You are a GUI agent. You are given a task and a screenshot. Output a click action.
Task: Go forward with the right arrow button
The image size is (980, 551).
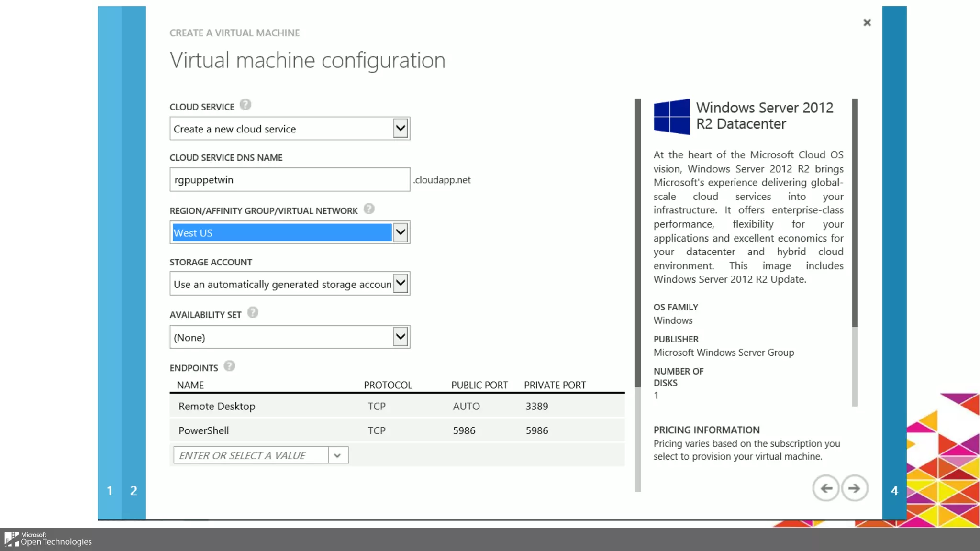tap(854, 488)
